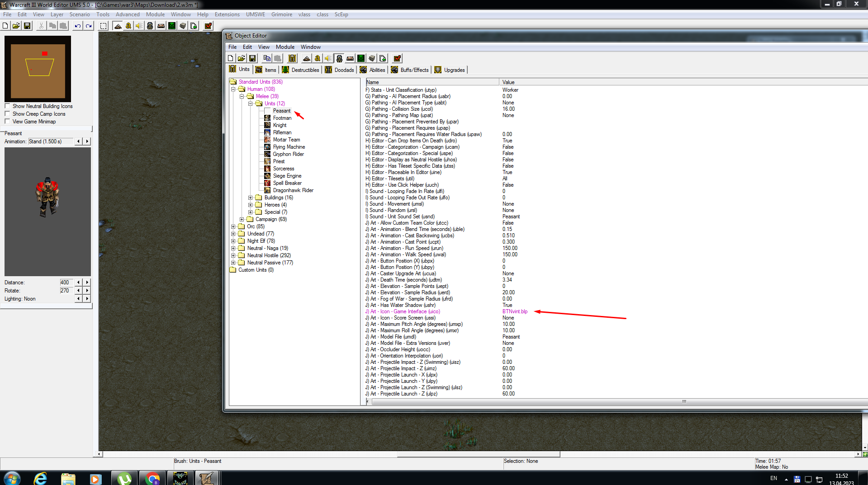The height and width of the screenshot is (485, 868).
Task: Expand the Undead (77) race node
Action: (x=233, y=234)
